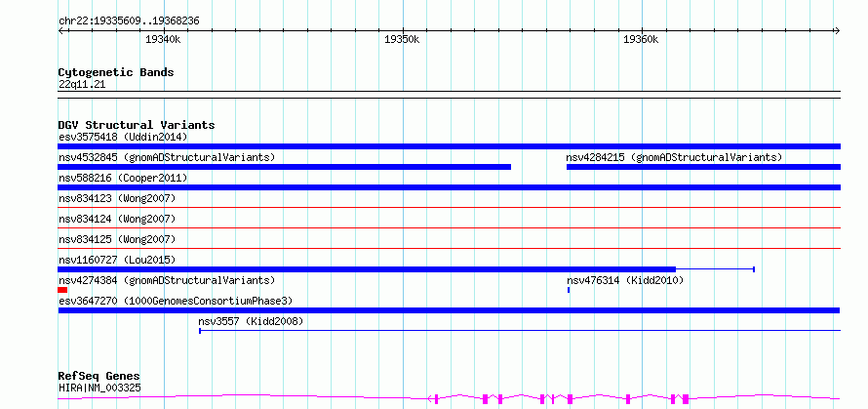Viewport: 868px width, 409px height.
Task: Select the nsv4274384 gnomAD variant label
Action: tap(167, 280)
